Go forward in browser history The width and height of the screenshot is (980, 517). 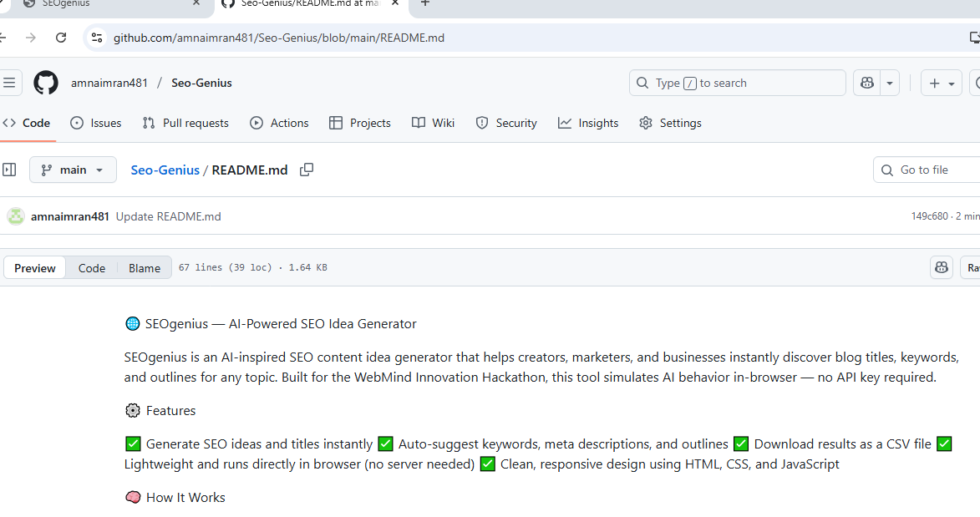[31, 38]
